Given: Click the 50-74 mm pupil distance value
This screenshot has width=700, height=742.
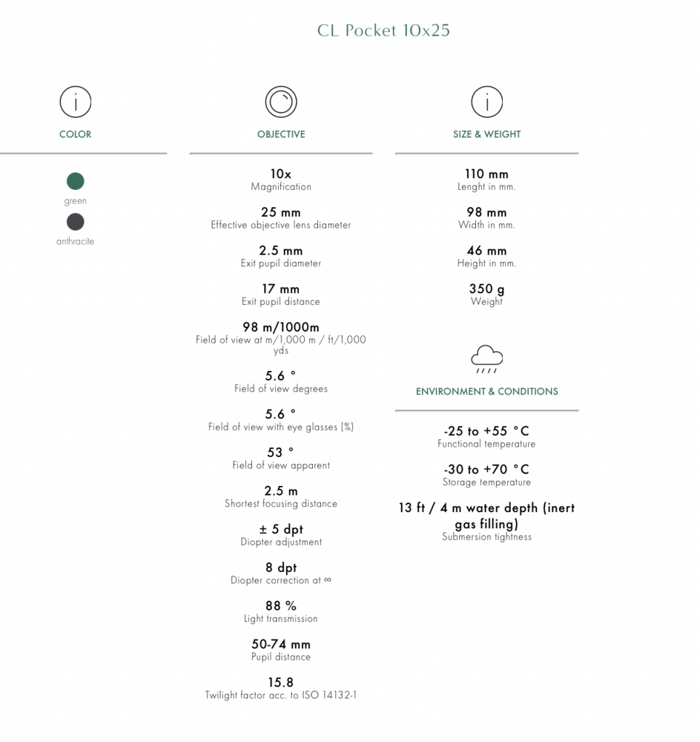Looking at the screenshot, I should tap(281, 644).
